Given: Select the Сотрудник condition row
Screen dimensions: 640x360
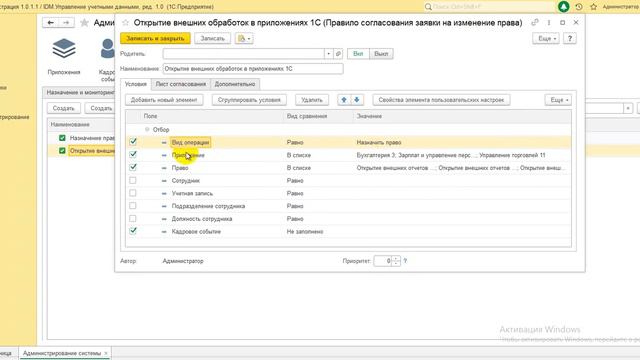Looking at the screenshot, I should pyautogui.click(x=348, y=180).
